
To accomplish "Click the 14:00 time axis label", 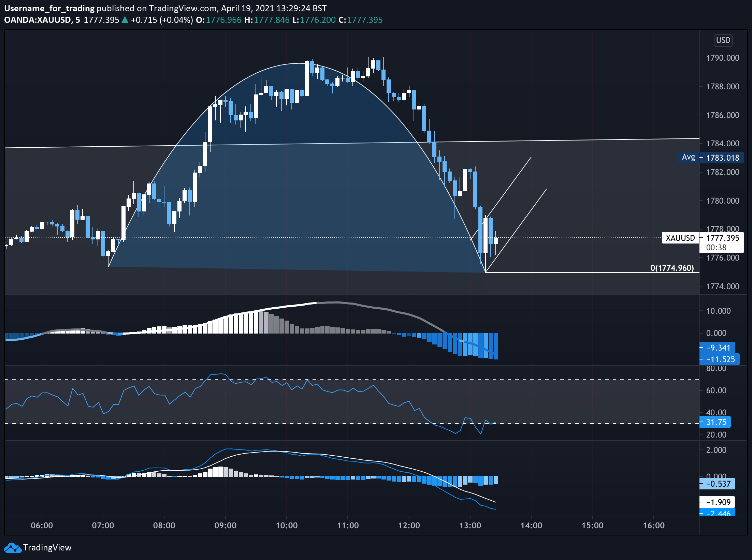I will click(531, 526).
